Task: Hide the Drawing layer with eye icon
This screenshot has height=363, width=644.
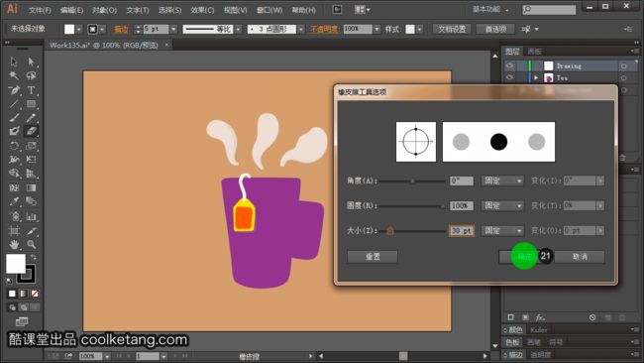Action: (509, 65)
